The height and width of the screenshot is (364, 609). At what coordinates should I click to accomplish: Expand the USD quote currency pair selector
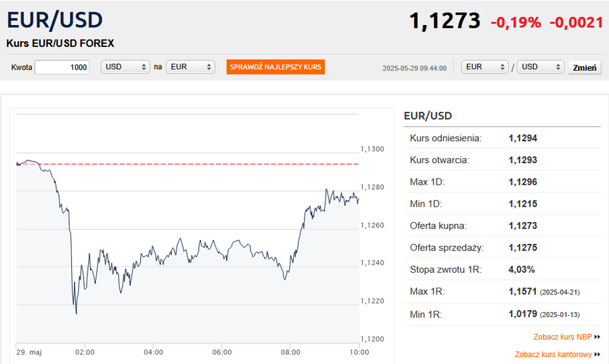coord(540,67)
